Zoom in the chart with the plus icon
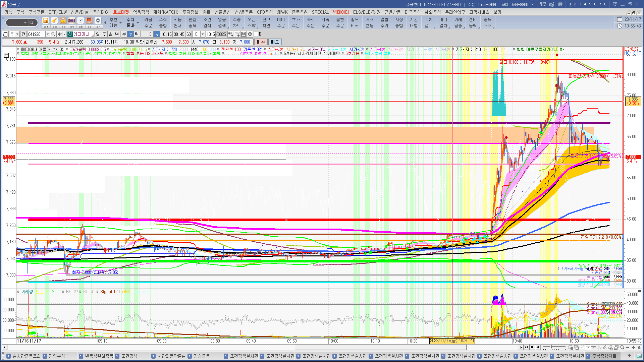This screenshot has width=644, height=362. coord(634,347)
